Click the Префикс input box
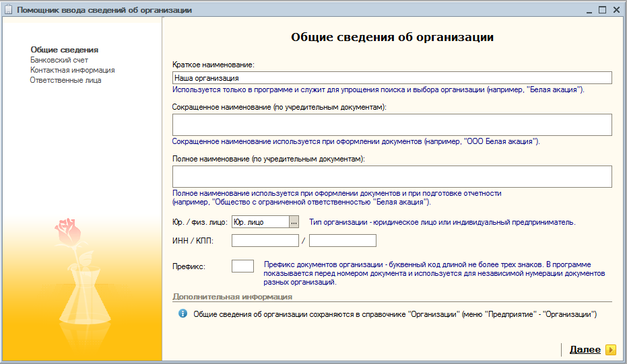The image size is (627, 364). click(242, 266)
